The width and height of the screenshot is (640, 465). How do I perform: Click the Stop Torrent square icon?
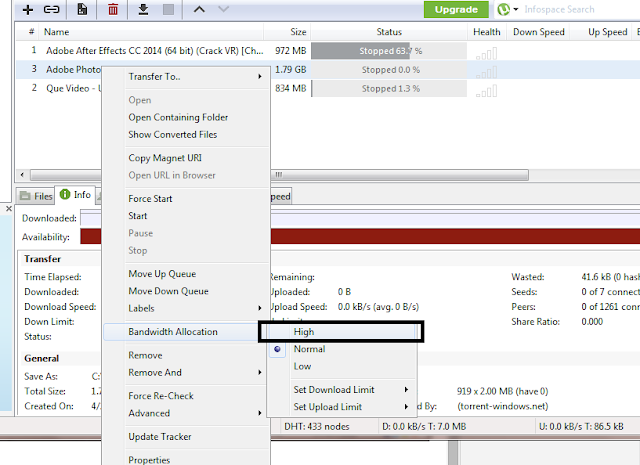(168, 9)
